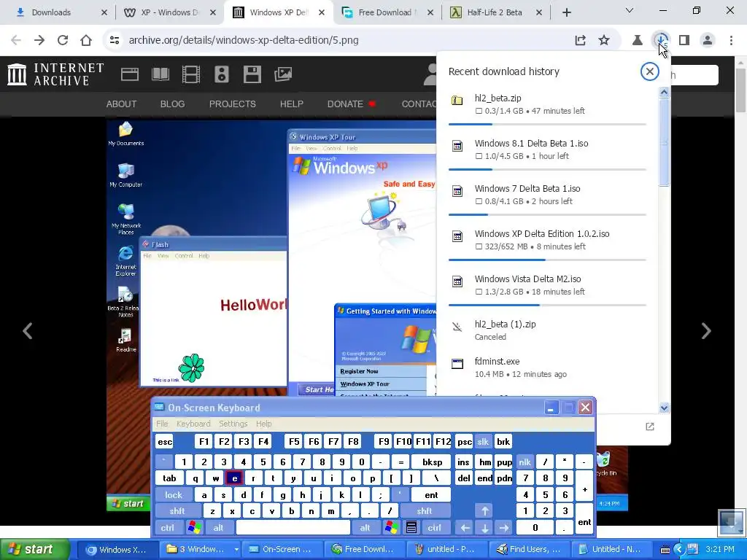The width and height of the screenshot is (747, 560).
Task: Open Internet Archive images icon
Action: pos(282,74)
